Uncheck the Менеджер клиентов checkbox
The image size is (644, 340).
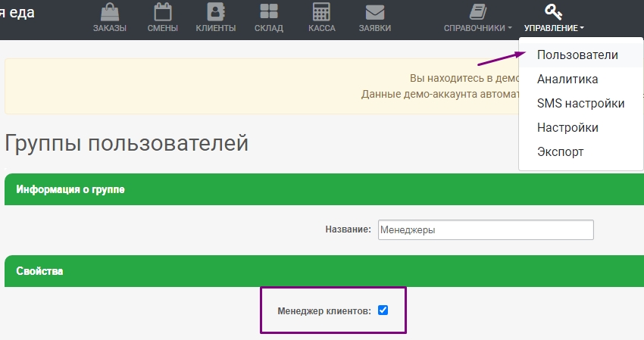[x=383, y=310]
